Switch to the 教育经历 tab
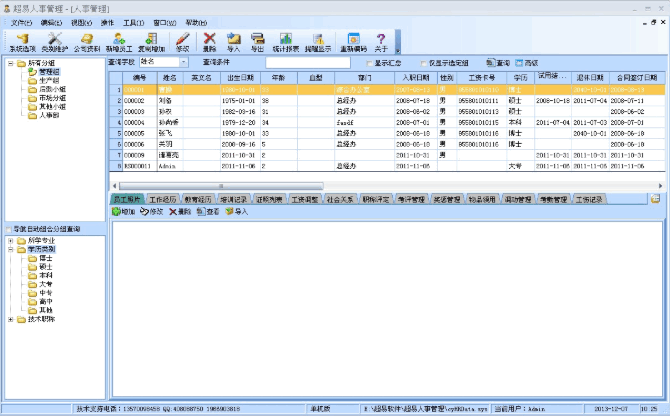Screen dimensions: 670x418 [198, 199]
